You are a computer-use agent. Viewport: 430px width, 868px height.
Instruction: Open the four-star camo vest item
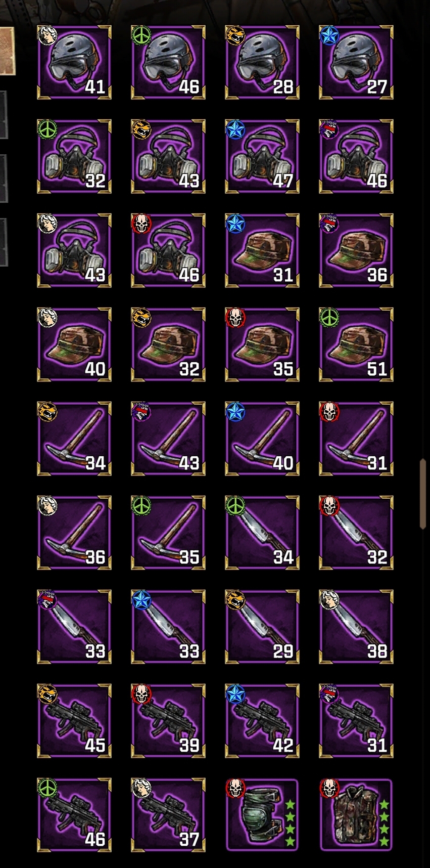356,815
